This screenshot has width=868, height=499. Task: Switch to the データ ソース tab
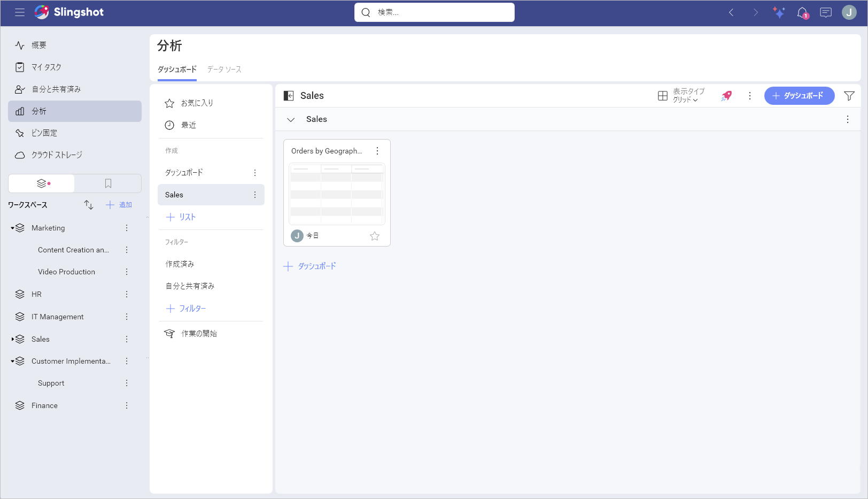coord(224,70)
